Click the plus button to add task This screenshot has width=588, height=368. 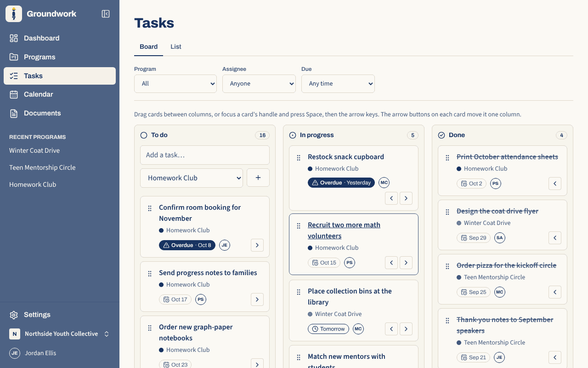[x=258, y=178]
